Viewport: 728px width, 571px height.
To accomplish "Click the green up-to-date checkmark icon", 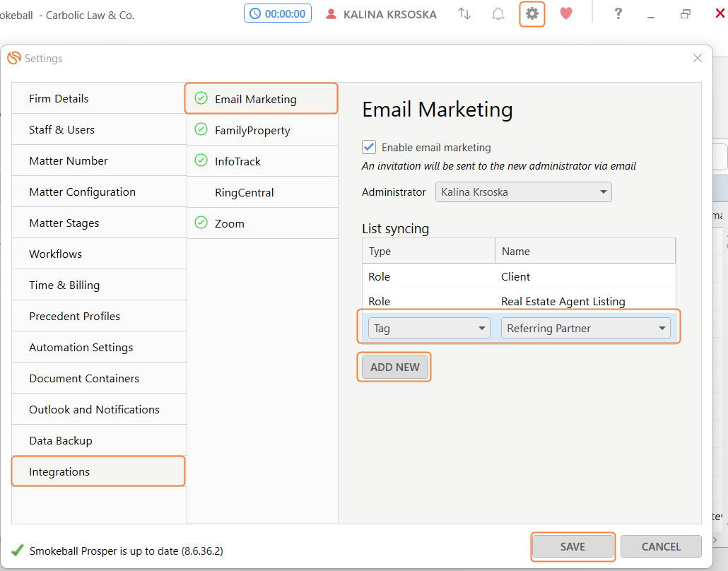I will pos(18,550).
